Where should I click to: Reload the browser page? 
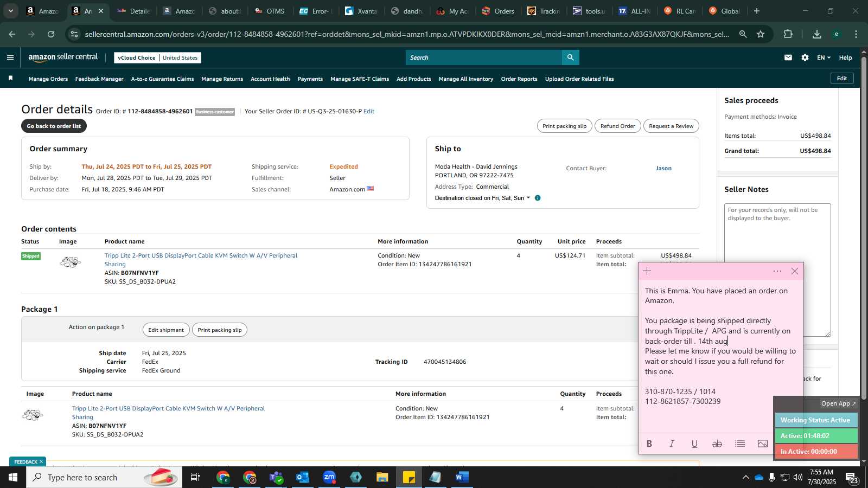pos(51,34)
